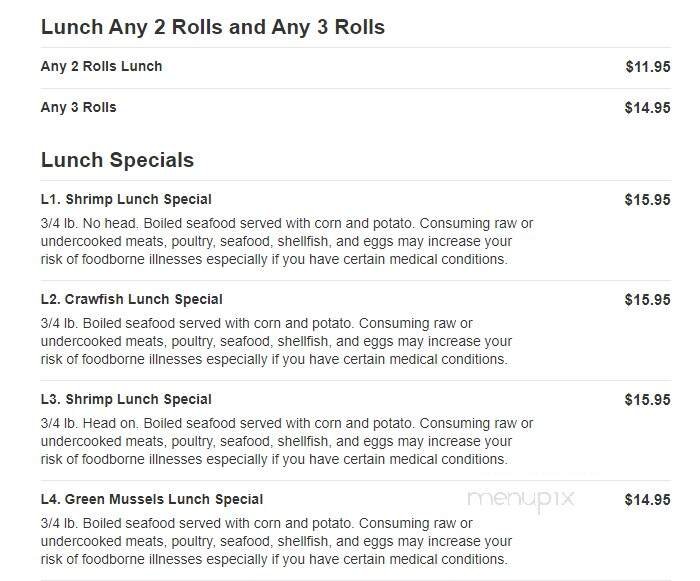Screen dimensions: 700x581
Task: Click the $11.95 price for 2 rolls
Action: (x=647, y=67)
